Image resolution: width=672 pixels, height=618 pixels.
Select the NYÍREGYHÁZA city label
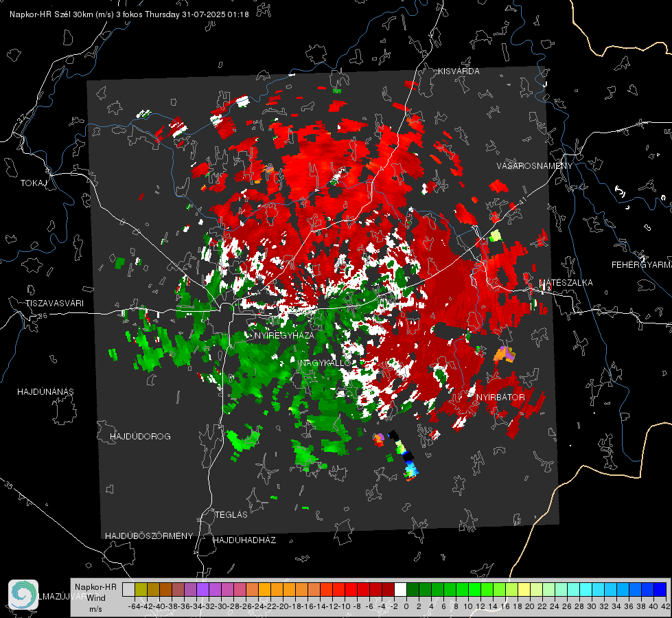284,335
